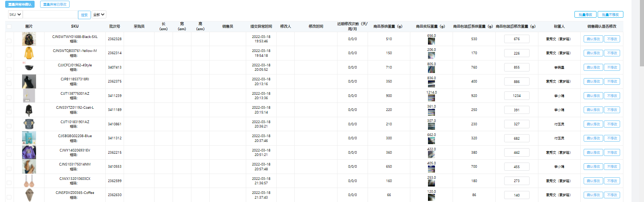This screenshot has width=644, height=202.
Task: Click the page vertical scrollbar
Action: tap(641, 37)
